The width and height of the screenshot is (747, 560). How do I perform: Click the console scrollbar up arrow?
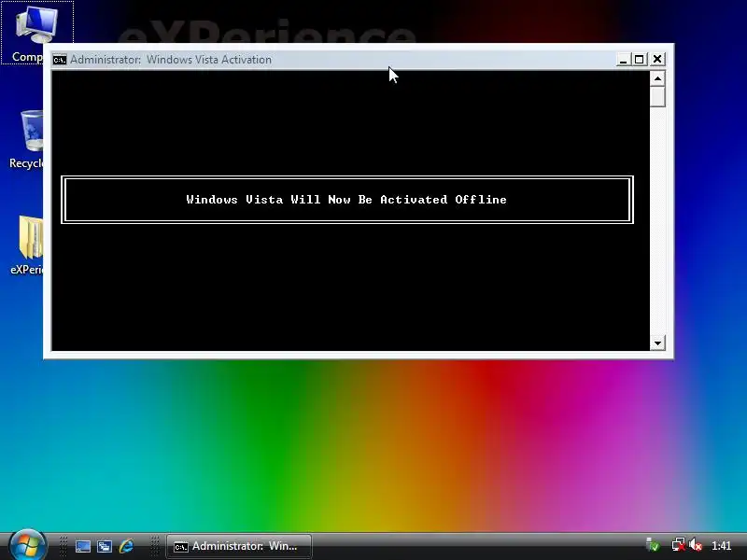(x=658, y=78)
